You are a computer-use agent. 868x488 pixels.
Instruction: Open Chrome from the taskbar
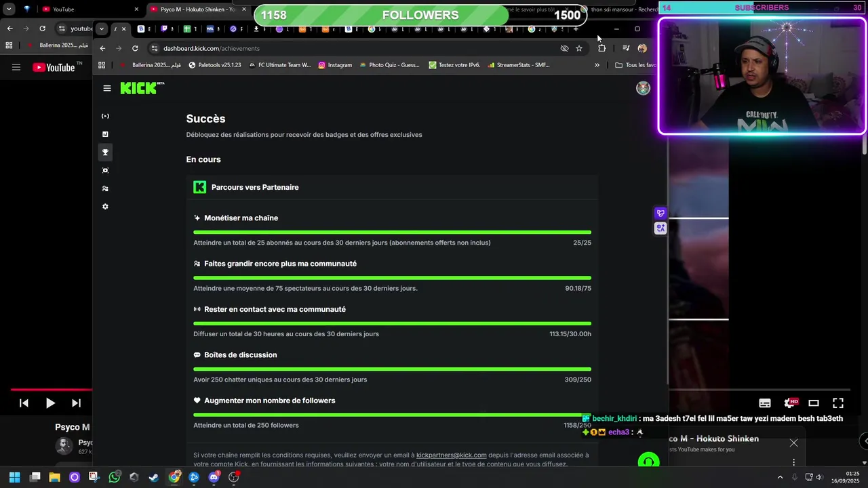(174, 477)
